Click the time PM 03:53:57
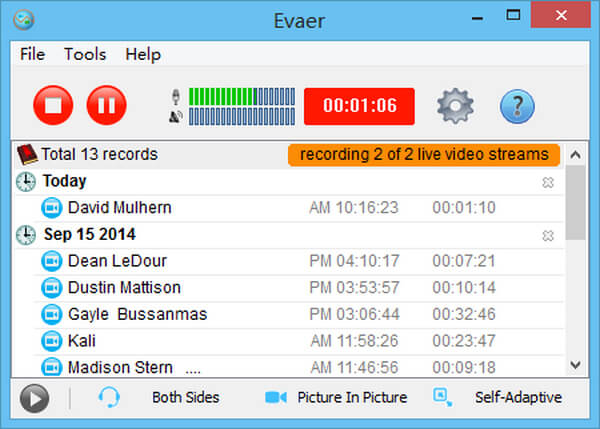This screenshot has width=600, height=429. [354, 288]
